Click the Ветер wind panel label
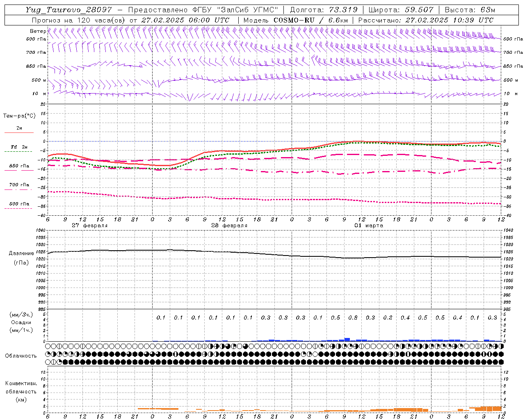 tap(38, 31)
